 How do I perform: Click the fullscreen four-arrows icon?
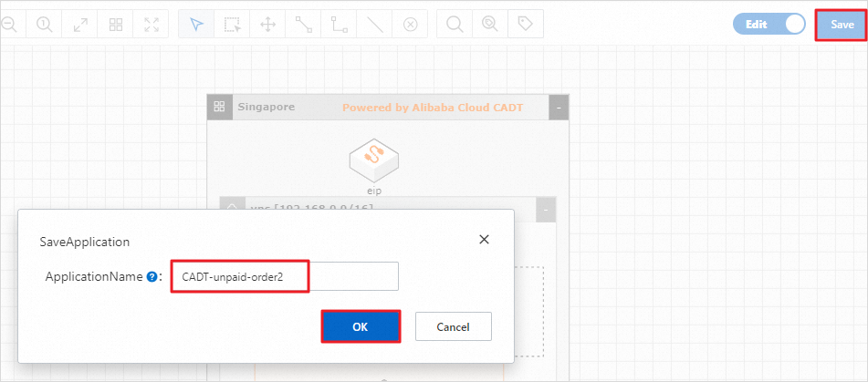pyautogui.click(x=152, y=25)
